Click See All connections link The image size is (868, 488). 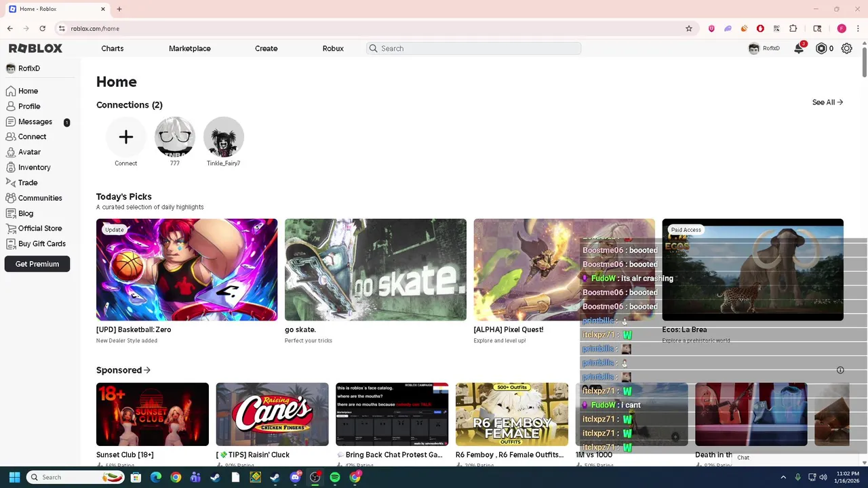(x=827, y=102)
